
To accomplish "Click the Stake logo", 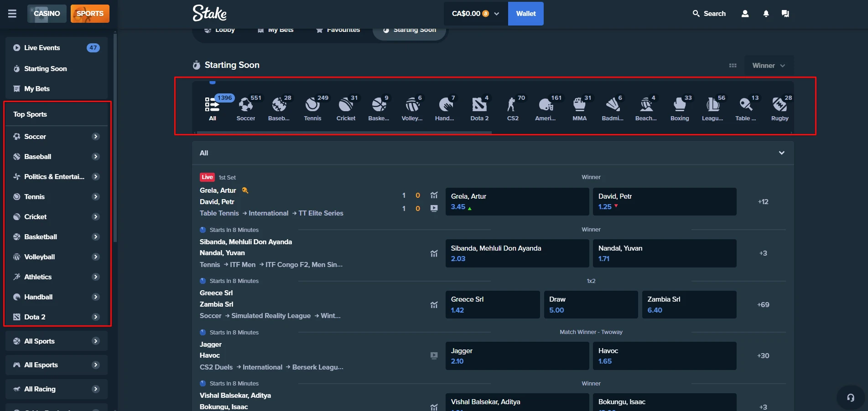I will pos(209,13).
